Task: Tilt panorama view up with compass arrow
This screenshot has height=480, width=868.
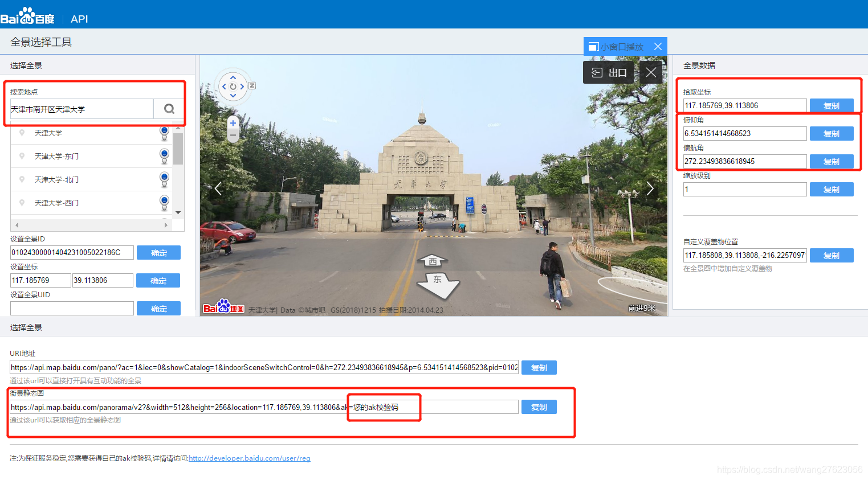Action: (233, 77)
